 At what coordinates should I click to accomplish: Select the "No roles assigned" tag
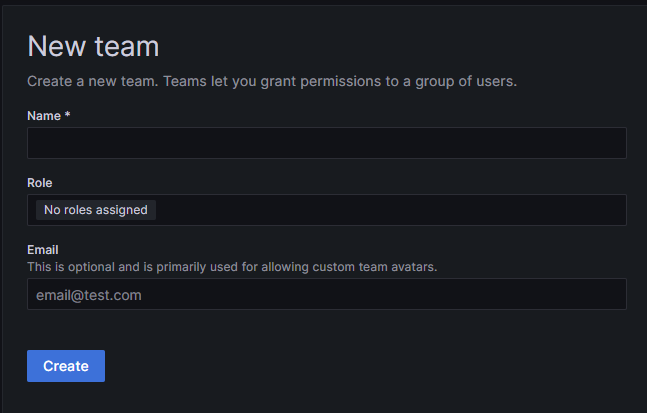pyautogui.click(x=96, y=210)
